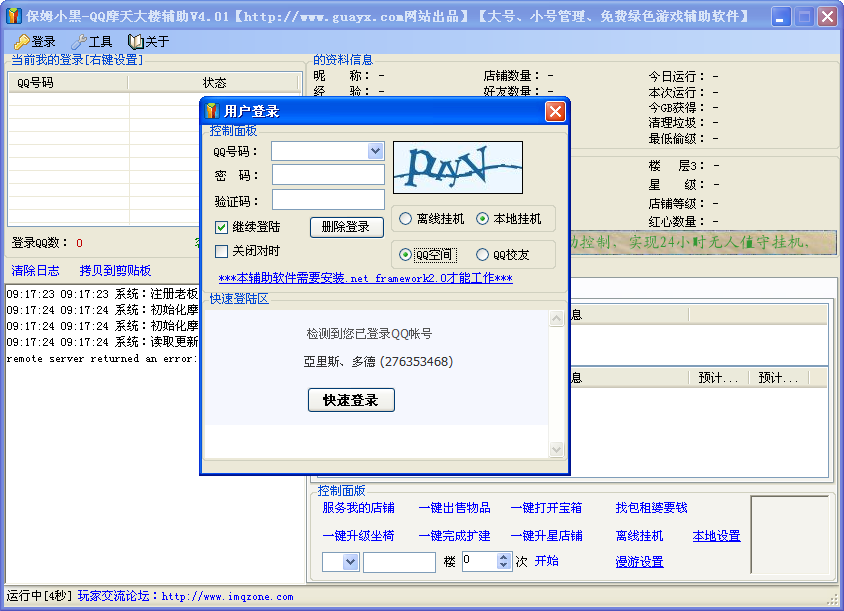
Task: Click the 密码 input field
Action: (x=328, y=175)
